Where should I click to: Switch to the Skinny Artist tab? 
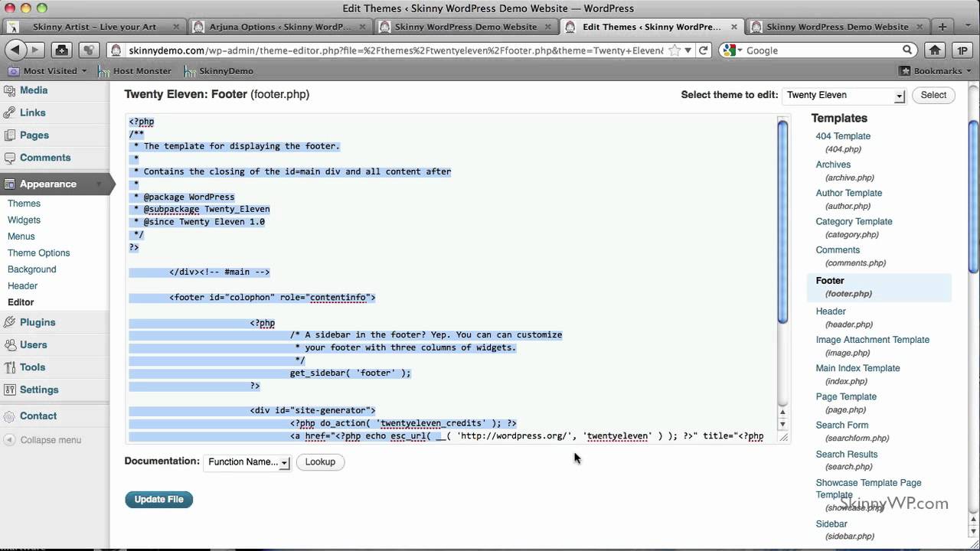pyautogui.click(x=94, y=27)
